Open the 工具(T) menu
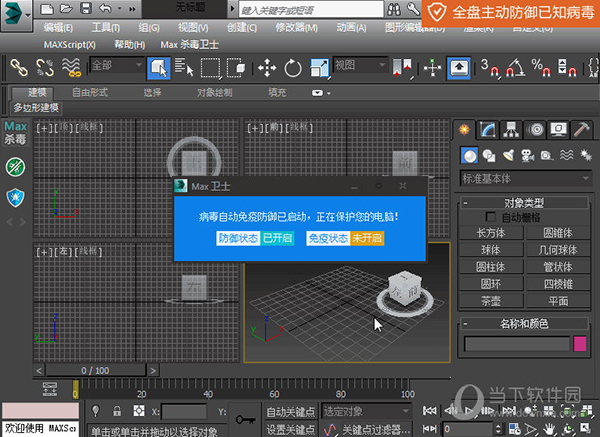This screenshot has width=600, height=437. tap(106, 28)
